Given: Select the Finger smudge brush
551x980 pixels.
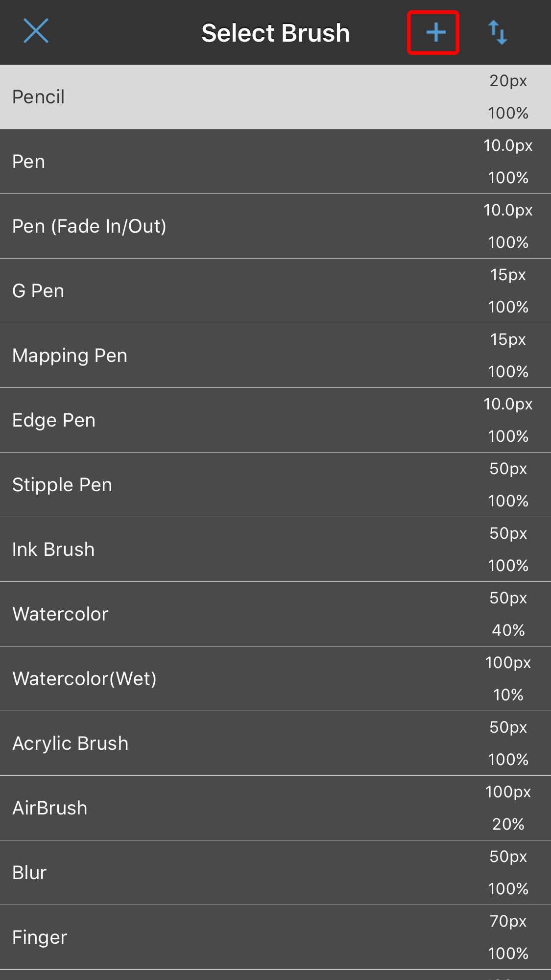Looking at the screenshot, I should click(x=196, y=936).
